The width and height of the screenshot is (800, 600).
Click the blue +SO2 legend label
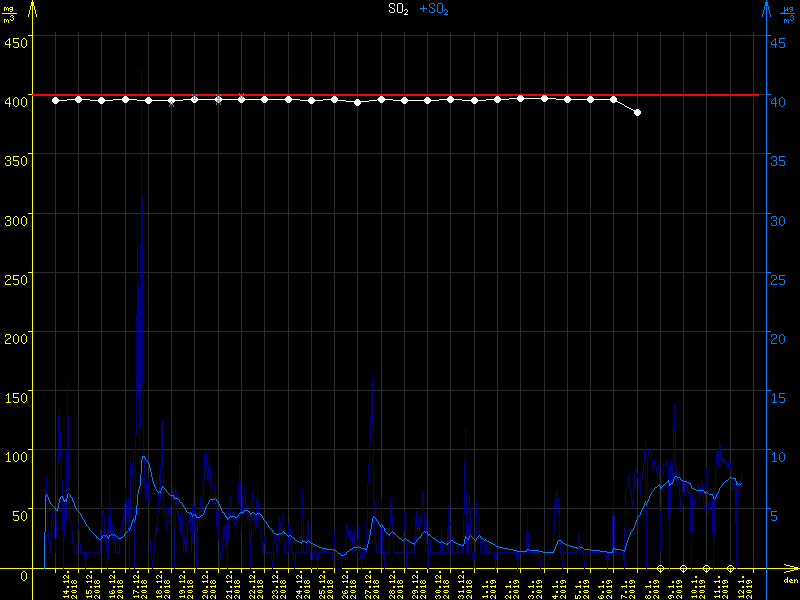pos(433,9)
